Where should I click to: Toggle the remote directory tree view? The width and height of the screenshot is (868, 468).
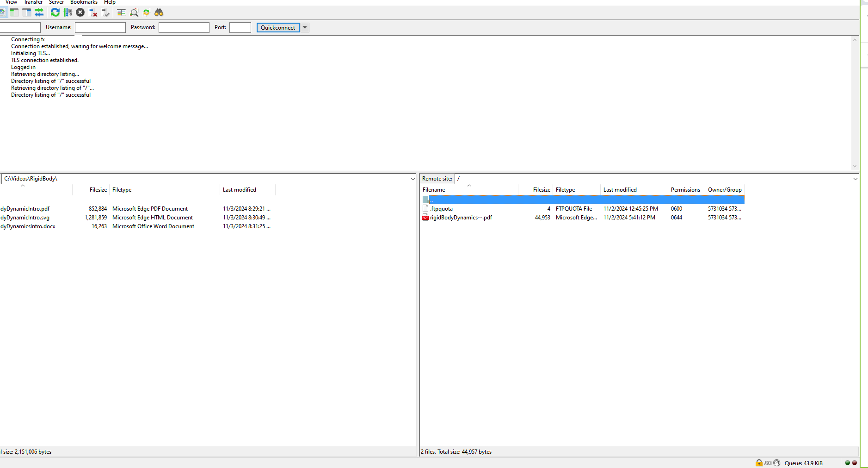tap(27, 12)
